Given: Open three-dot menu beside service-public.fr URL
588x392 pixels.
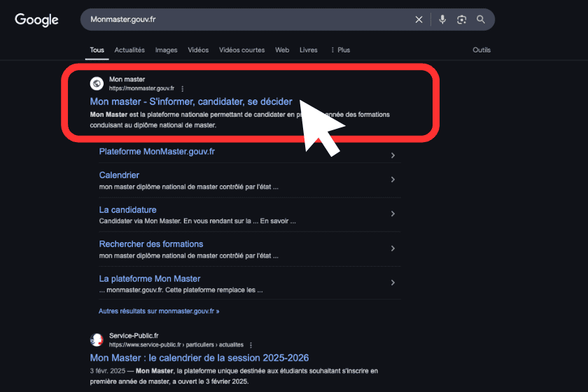Looking at the screenshot, I should click(251, 345).
